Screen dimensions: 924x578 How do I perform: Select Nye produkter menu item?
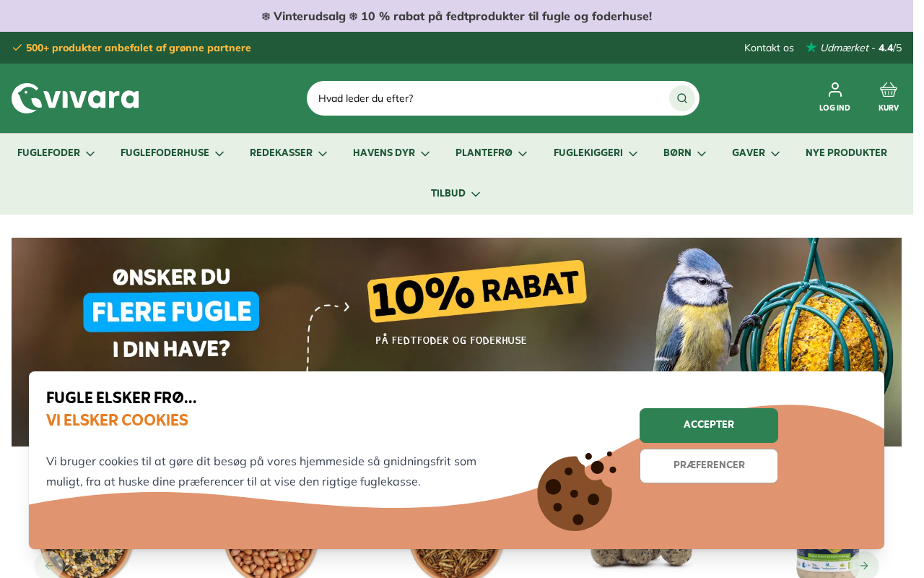pos(846,153)
